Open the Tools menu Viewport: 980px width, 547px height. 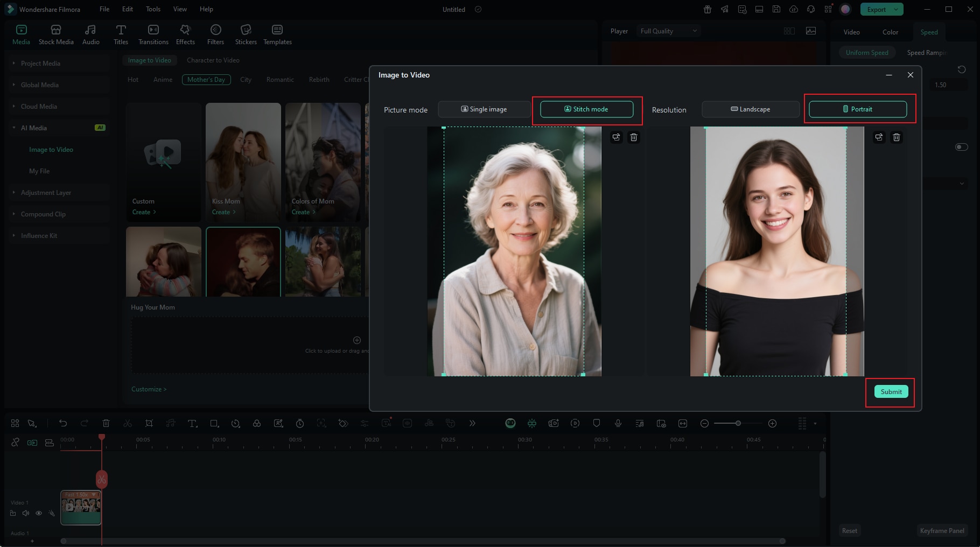pyautogui.click(x=153, y=9)
